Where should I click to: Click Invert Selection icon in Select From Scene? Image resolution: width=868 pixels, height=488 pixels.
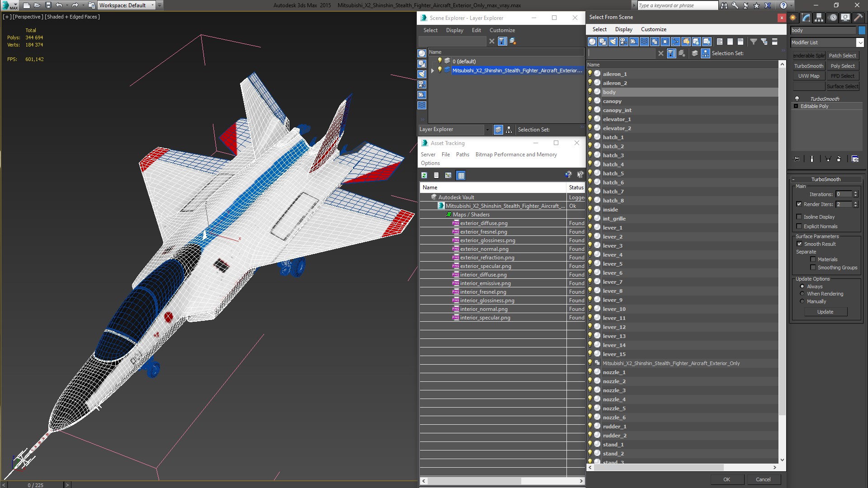click(741, 42)
